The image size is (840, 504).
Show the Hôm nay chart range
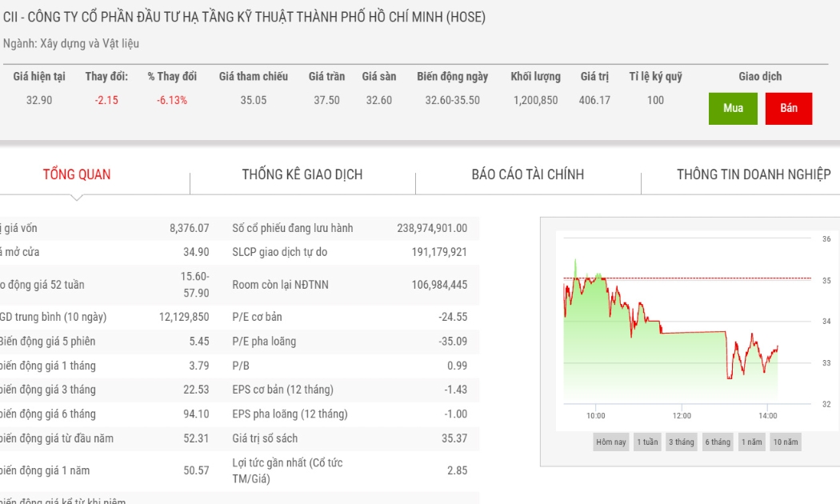pos(610,442)
